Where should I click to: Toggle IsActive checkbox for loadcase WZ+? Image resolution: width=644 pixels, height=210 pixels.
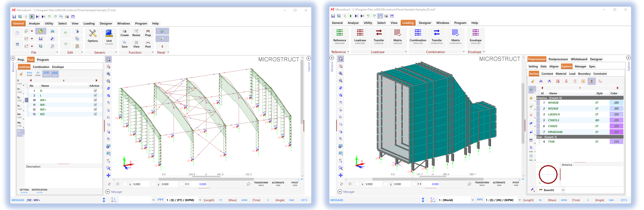[95, 109]
